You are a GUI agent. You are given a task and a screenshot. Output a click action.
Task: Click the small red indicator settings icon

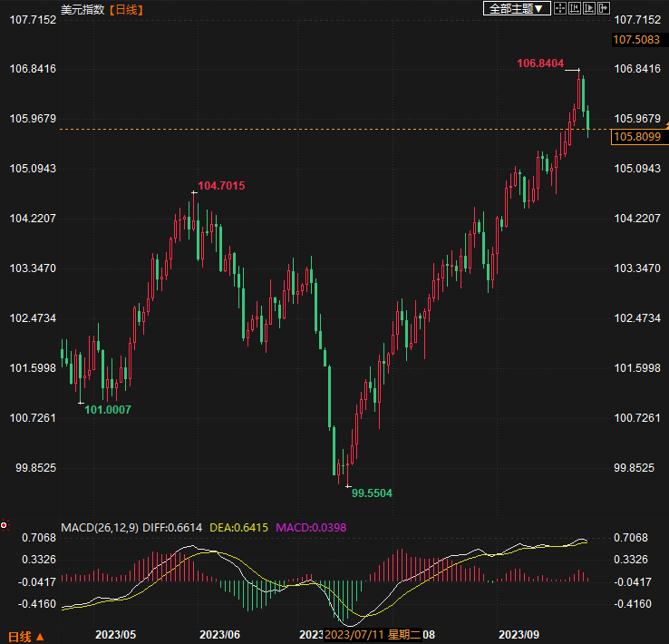[5, 525]
